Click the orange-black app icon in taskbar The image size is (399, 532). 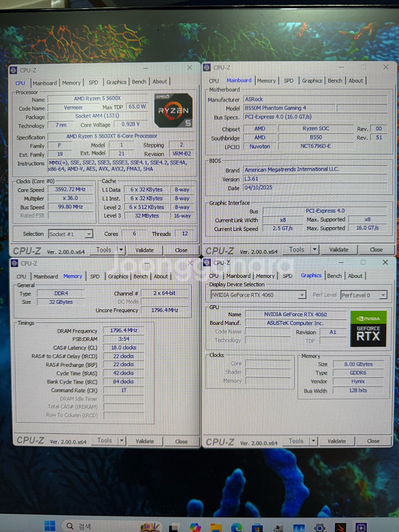tap(340, 527)
